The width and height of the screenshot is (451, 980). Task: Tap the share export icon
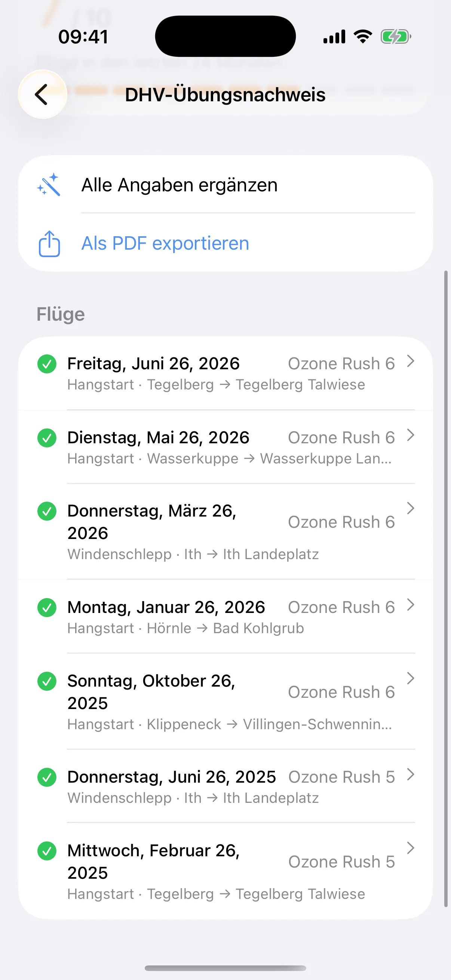[49, 243]
